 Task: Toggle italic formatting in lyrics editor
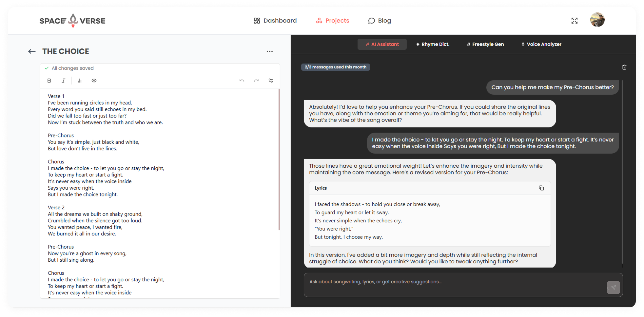click(x=64, y=81)
